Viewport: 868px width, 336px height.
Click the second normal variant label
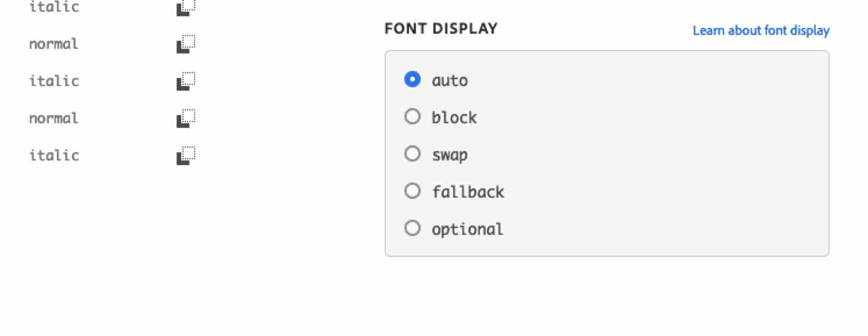click(x=53, y=118)
